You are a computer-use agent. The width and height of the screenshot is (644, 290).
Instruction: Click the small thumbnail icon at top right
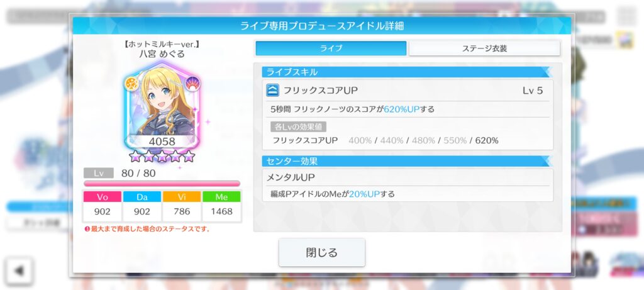coord(626,40)
